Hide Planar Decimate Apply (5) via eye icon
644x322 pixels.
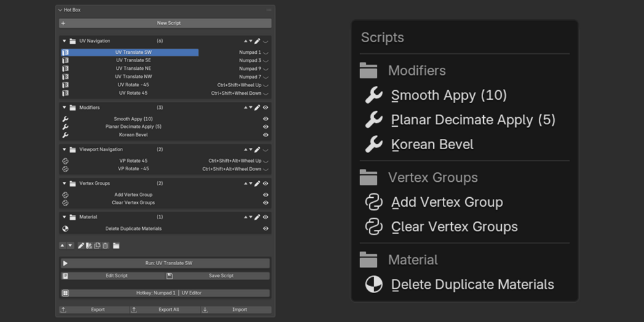[266, 127]
